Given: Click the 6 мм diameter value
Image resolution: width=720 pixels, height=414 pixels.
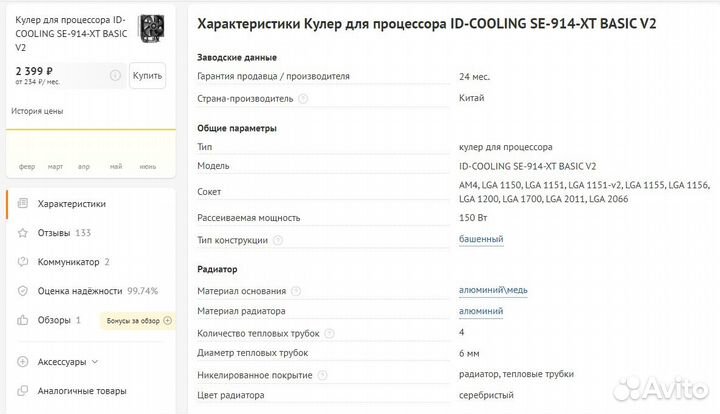Looking at the screenshot, I should [469, 353].
